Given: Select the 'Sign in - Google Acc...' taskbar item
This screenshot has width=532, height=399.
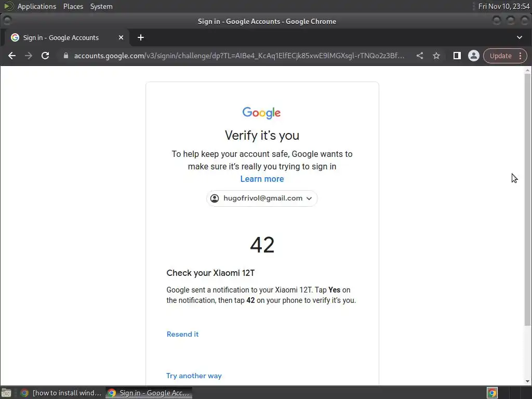Looking at the screenshot, I should 149,393.
